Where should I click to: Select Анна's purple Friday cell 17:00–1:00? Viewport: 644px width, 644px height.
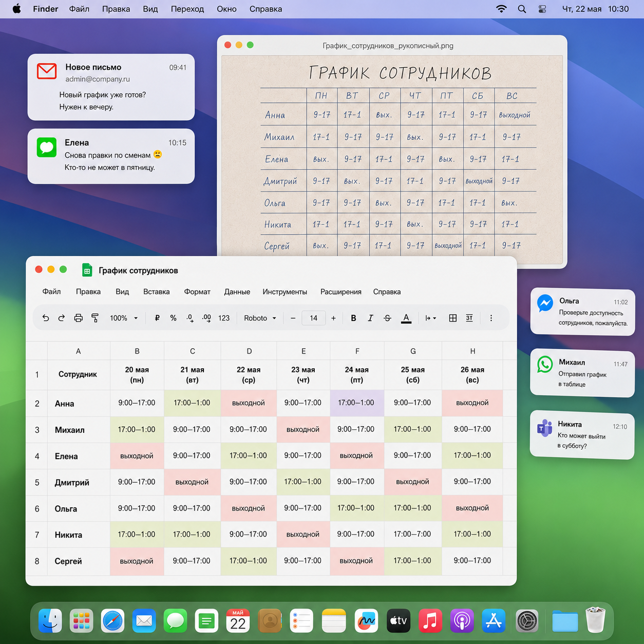(356, 403)
